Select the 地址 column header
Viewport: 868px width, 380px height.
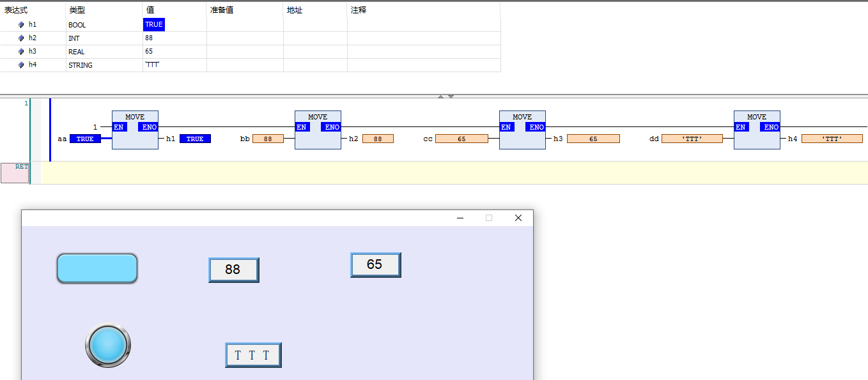click(x=315, y=10)
